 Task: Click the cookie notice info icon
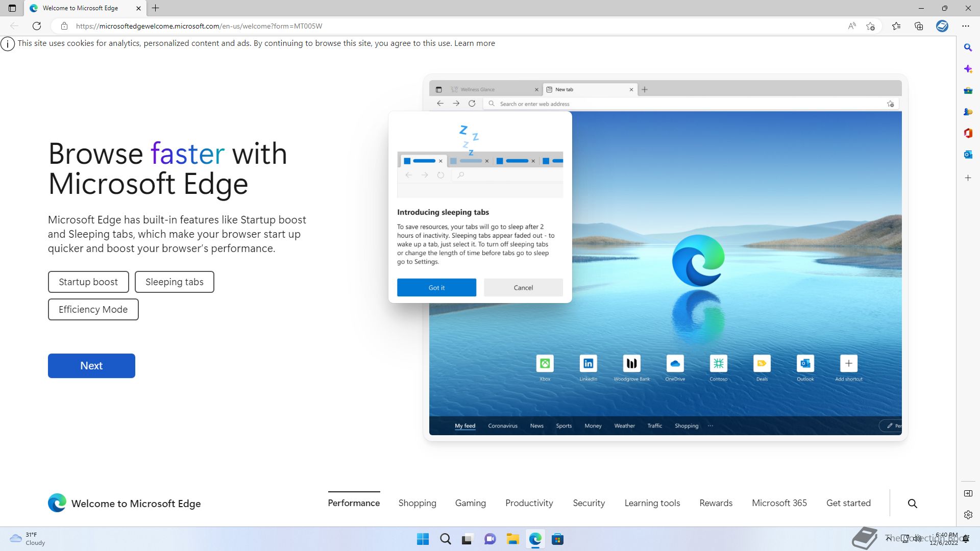click(8, 44)
